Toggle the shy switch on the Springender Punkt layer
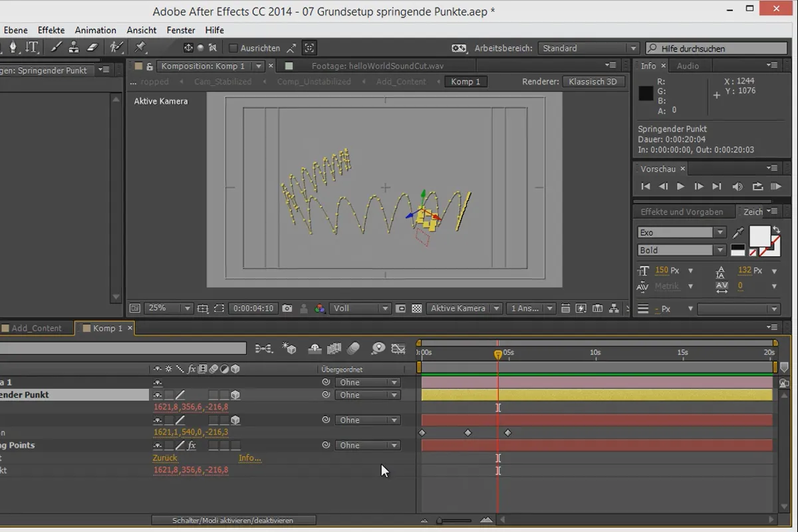This screenshot has height=532, width=798. (x=158, y=395)
